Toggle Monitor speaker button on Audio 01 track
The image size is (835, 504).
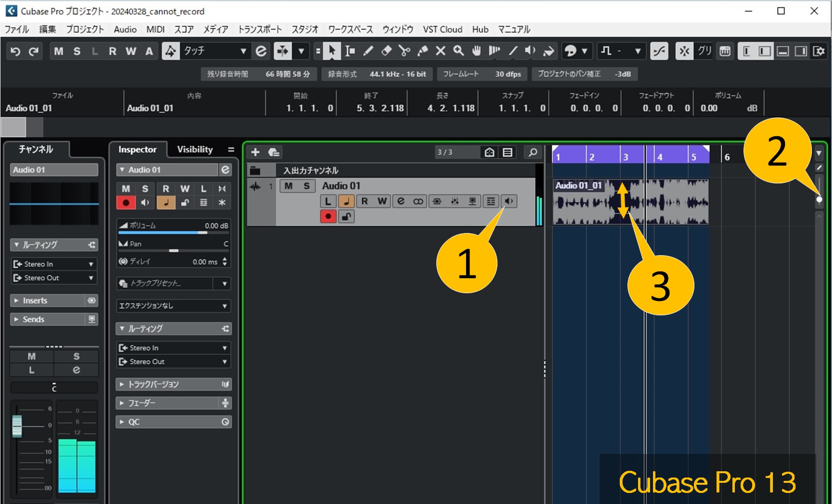coord(509,201)
